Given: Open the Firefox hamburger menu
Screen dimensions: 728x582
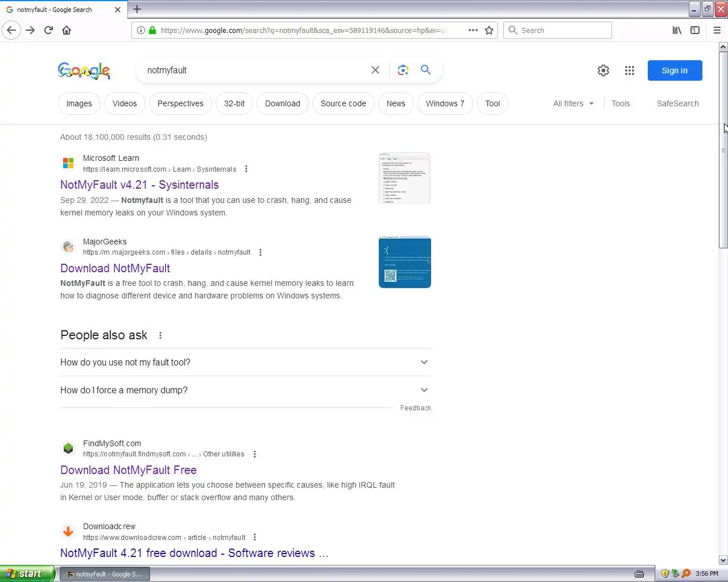Looking at the screenshot, I should (x=717, y=30).
